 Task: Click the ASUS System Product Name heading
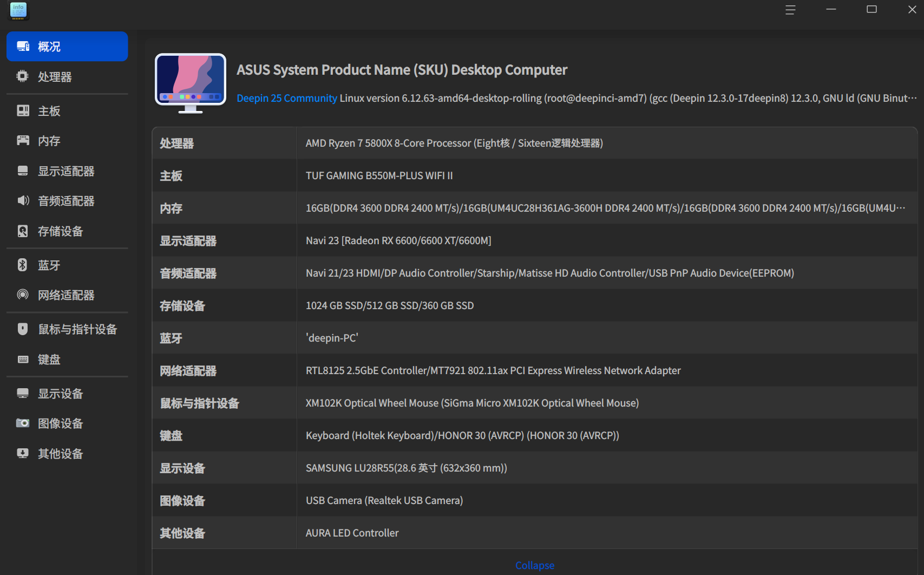point(402,70)
